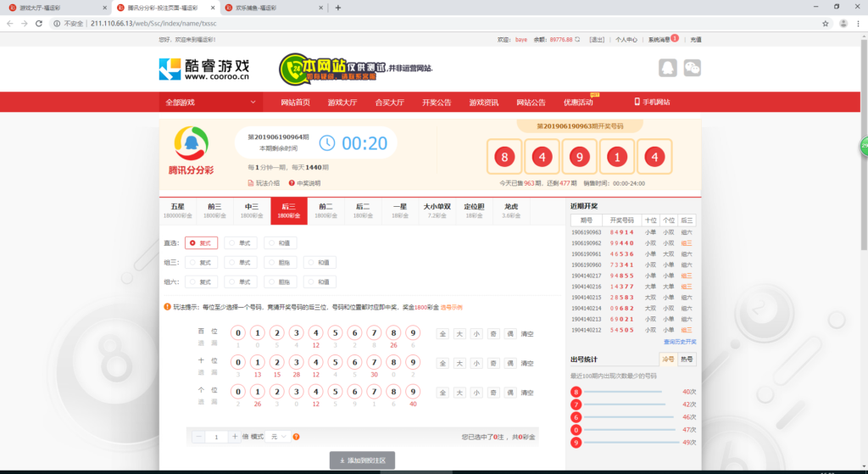Click the WeChat contact icon
This screenshot has height=474, width=868.
tap(693, 68)
